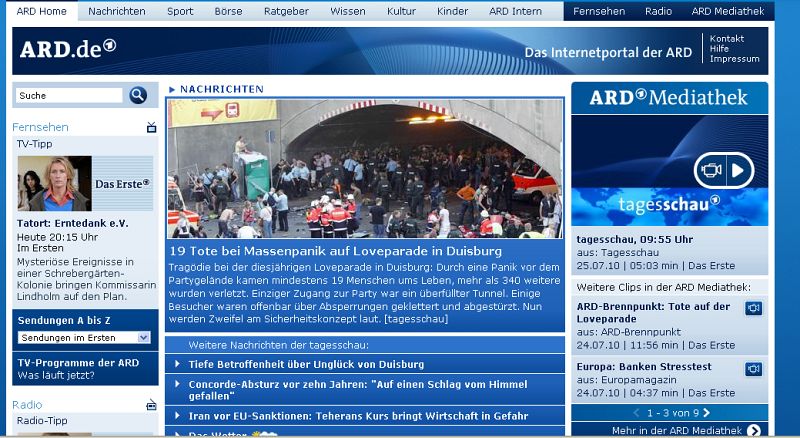This screenshot has width=800, height=438.
Task: Go to previous clips page arrow
Action: (x=635, y=412)
